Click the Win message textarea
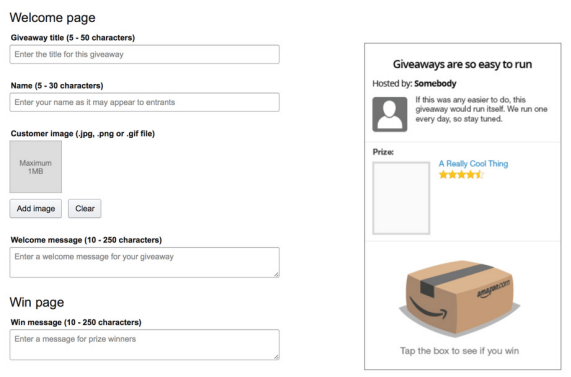 (x=144, y=345)
